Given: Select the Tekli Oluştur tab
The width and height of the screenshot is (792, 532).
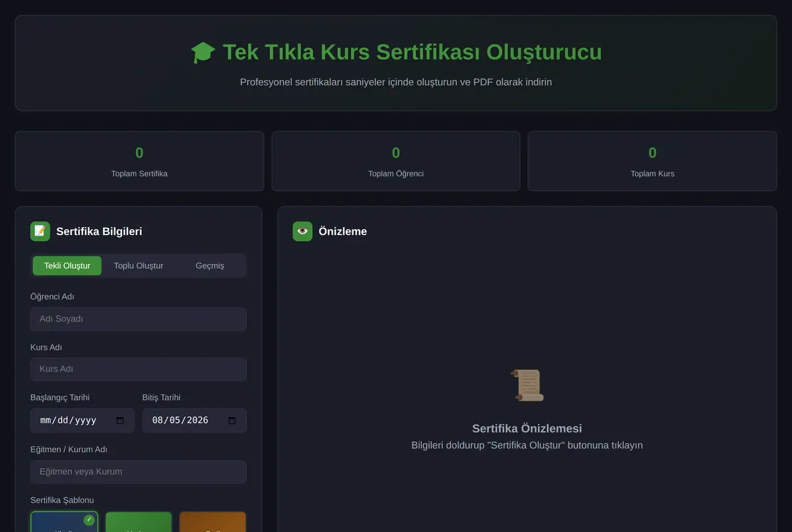Looking at the screenshot, I should click(67, 265).
